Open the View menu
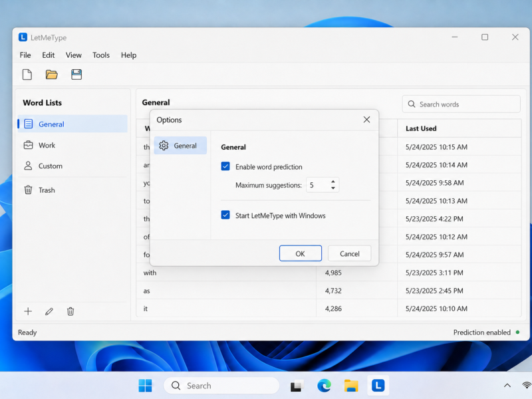The image size is (532, 399). pyautogui.click(x=74, y=55)
